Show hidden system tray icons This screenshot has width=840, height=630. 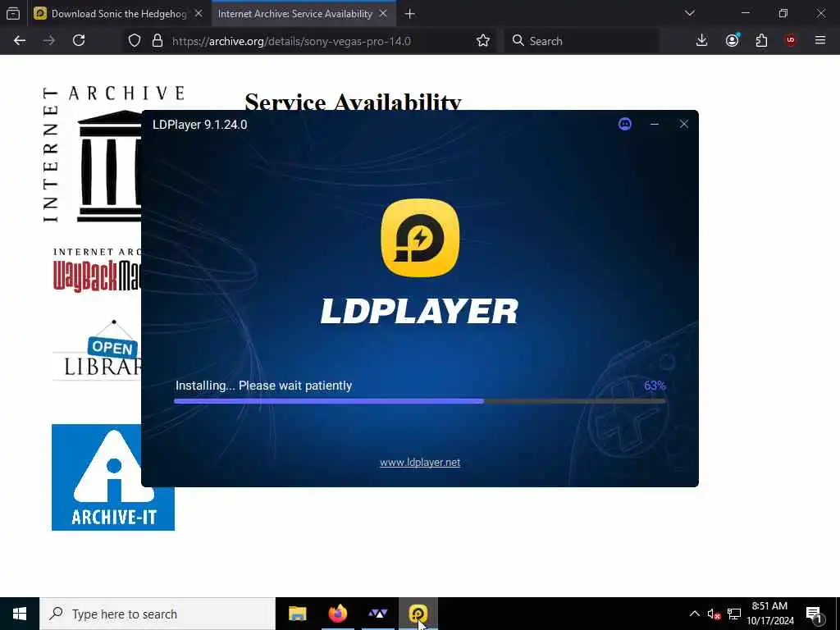click(x=694, y=614)
